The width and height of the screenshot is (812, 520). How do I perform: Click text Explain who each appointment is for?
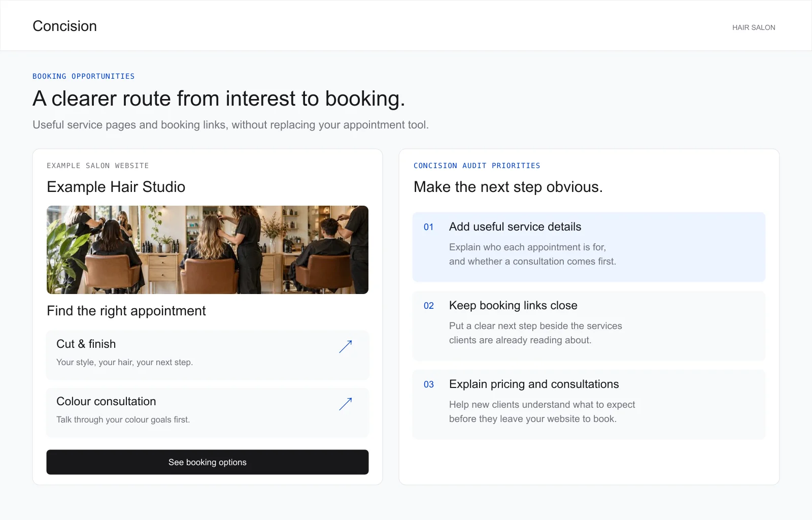pos(527,247)
